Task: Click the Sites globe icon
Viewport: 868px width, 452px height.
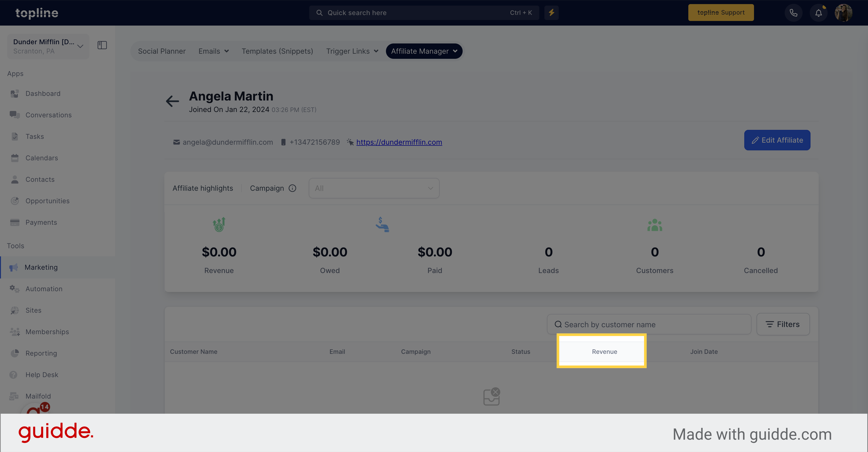Action: tap(15, 310)
